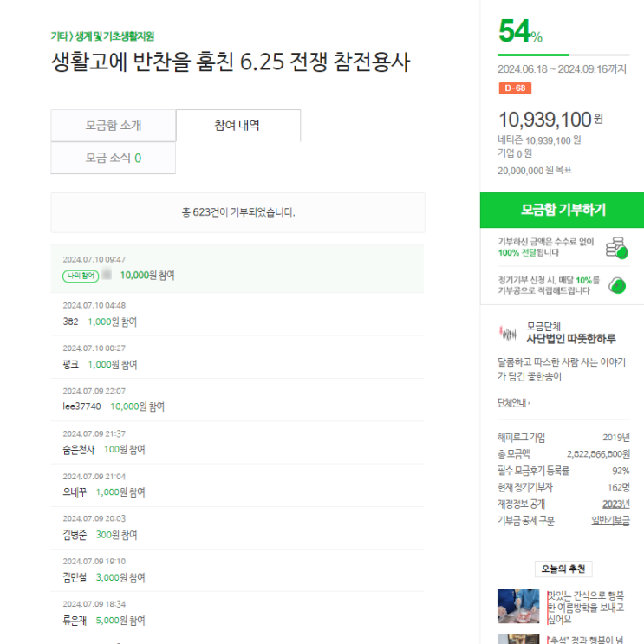The height and width of the screenshot is (644, 644).
Task: Click the coin stack icon beside 100% 전달
Action: pyautogui.click(x=616, y=247)
